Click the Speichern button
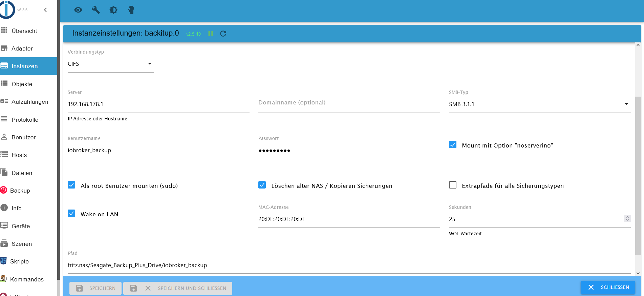Viewport: 644px width, 296px height. click(x=95, y=288)
